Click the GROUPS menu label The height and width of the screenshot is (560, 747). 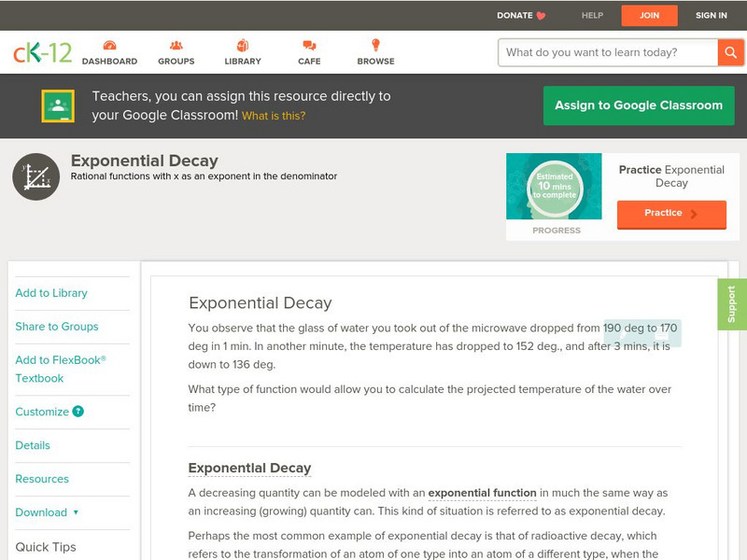tap(176, 62)
